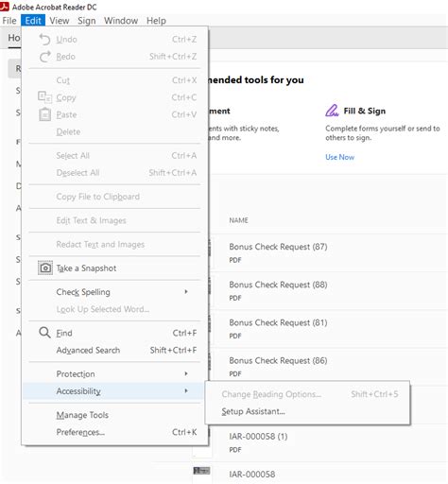This screenshot has width=448, height=484.
Task: Open the File menu
Action: pos(9,21)
